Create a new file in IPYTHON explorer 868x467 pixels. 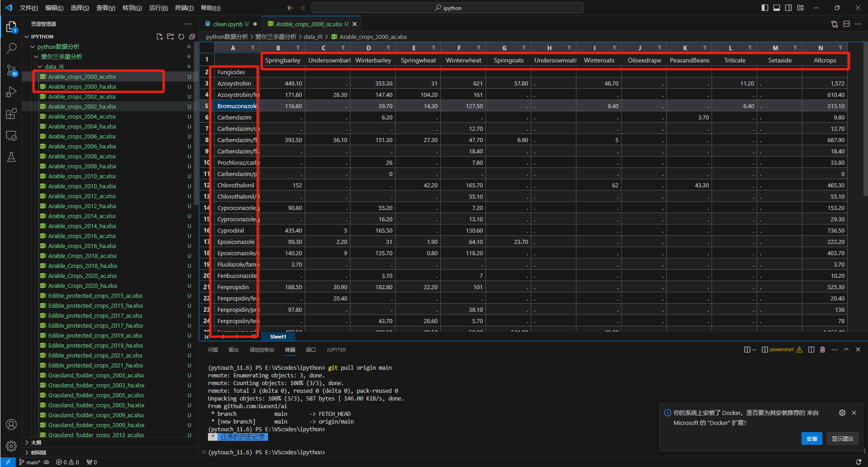[160, 37]
